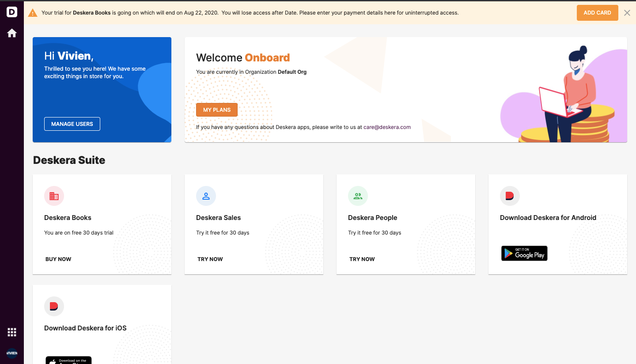Click the Deskera Books title
The height and width of the screenshot is (364, 636).
click(68, 218)
